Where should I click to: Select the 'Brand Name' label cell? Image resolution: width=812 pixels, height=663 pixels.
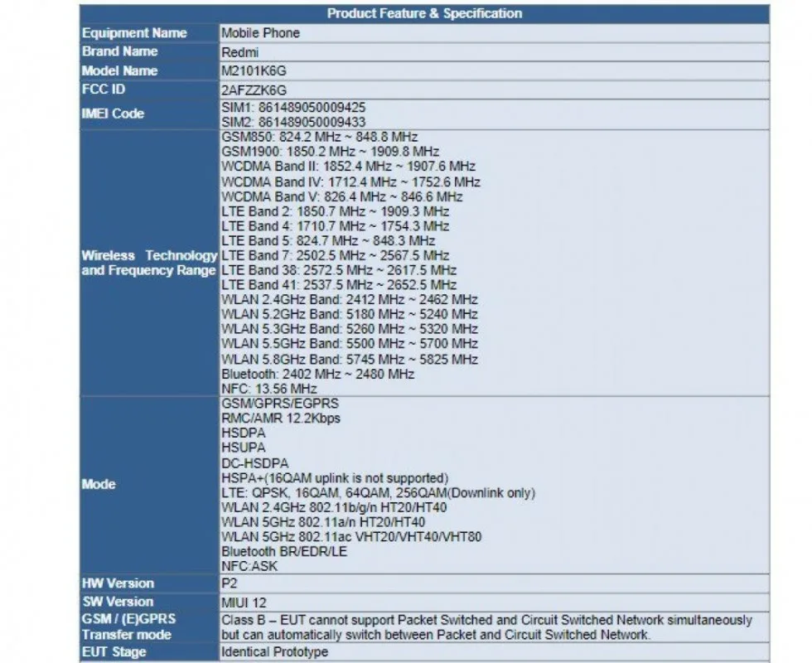pyautogui.click(x=149, y=51)
